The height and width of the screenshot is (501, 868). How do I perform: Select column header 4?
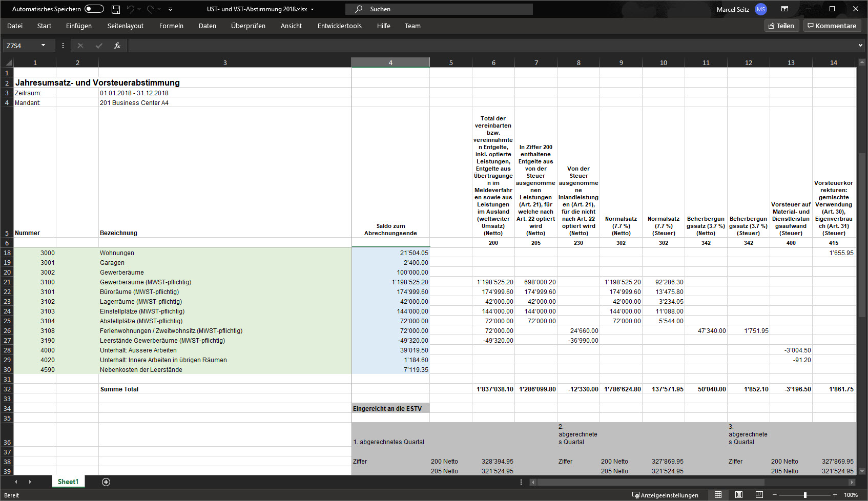coord(390,62)
